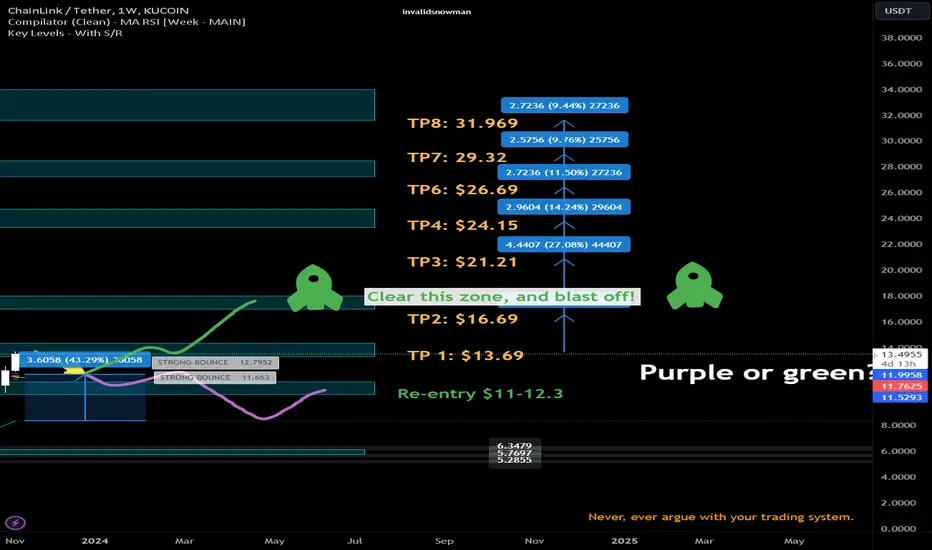The image size is (932, 550).
Task: Click the 2024 label on the time axis
Action: click(95, 541)
